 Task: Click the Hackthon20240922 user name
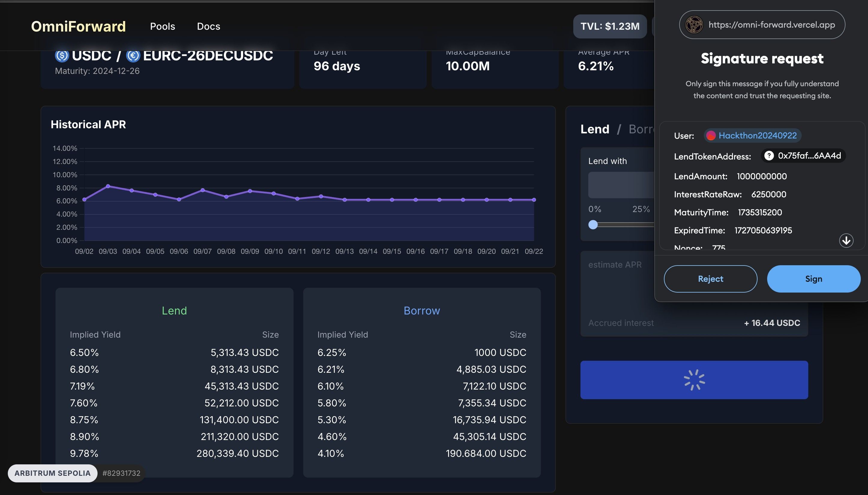[758, 136]
